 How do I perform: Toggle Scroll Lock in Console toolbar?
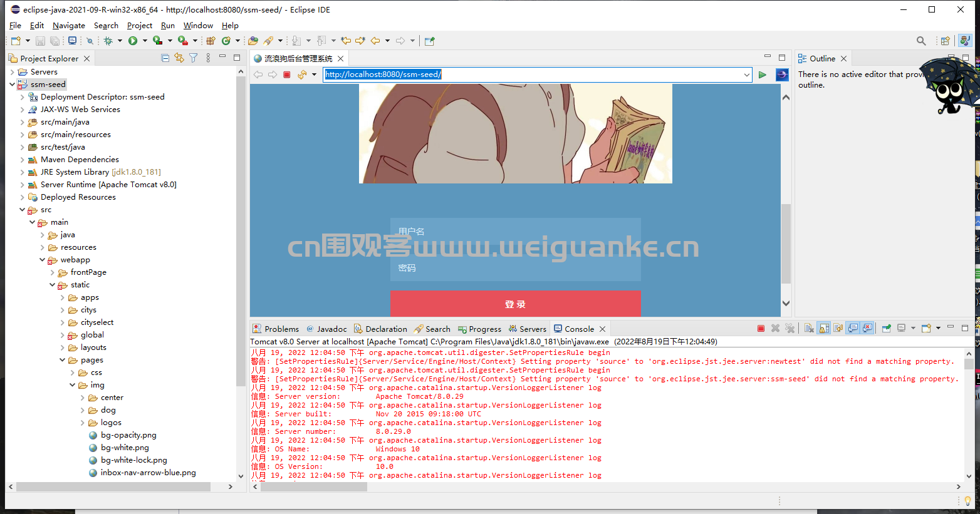[x=824, y=329]
